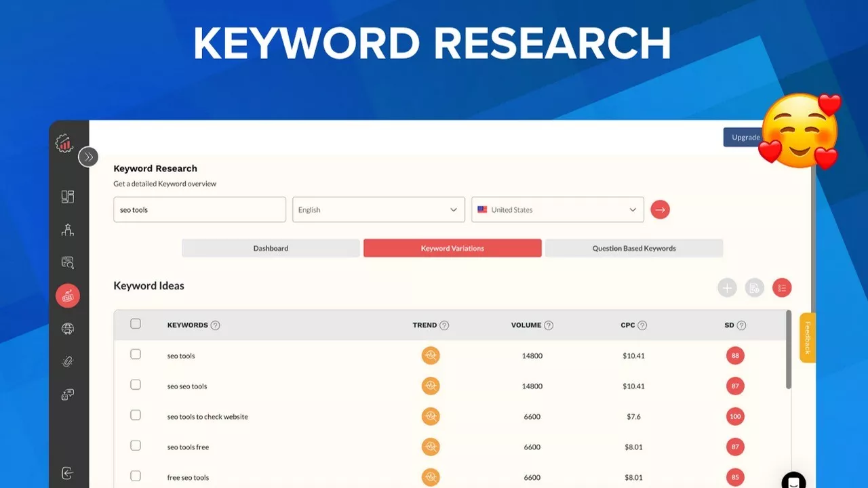Select checkbox for 'seo tools to check website'
The image size is (868, 488).
(136, 415)
